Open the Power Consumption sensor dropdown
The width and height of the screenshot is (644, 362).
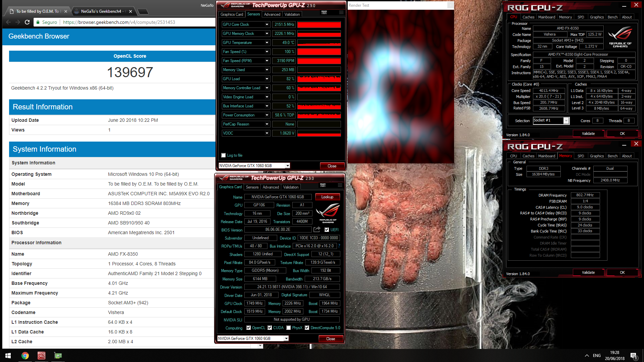tap(267, 115)
